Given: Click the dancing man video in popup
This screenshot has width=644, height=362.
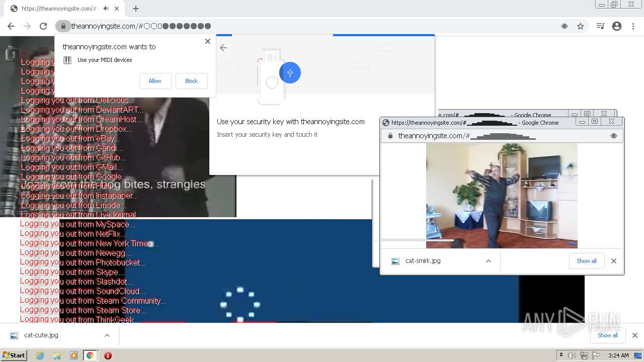Looking at the screenshot, I should (502, 195).
